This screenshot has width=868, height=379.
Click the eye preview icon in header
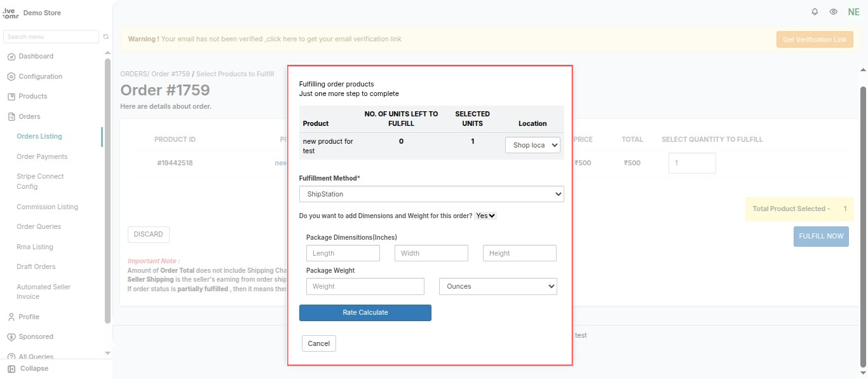[x=834, y=12]
